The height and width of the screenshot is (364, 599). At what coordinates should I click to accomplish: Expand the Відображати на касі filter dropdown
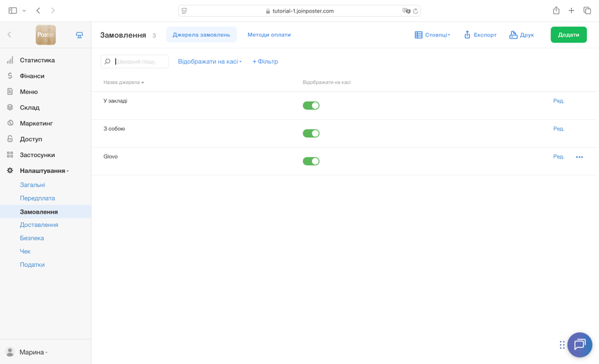(x=210, y=61)
